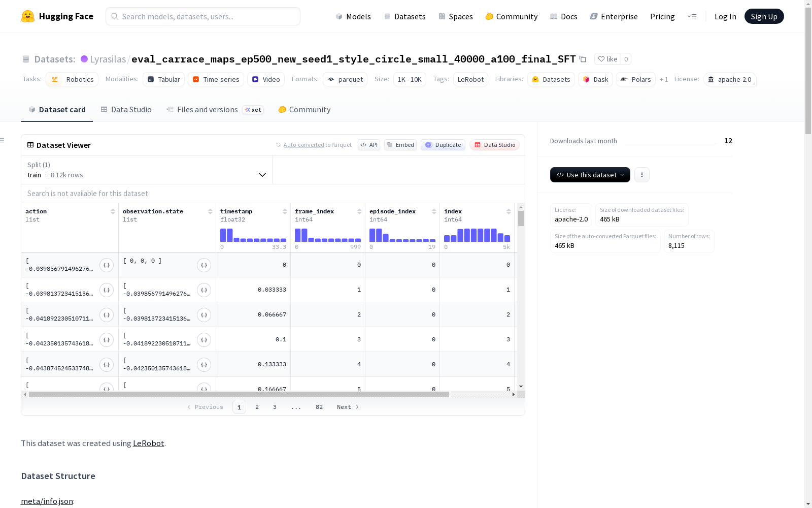Sort by frame_index column icon
Viewport: 812px width, 508px height.
pos(359,211)
